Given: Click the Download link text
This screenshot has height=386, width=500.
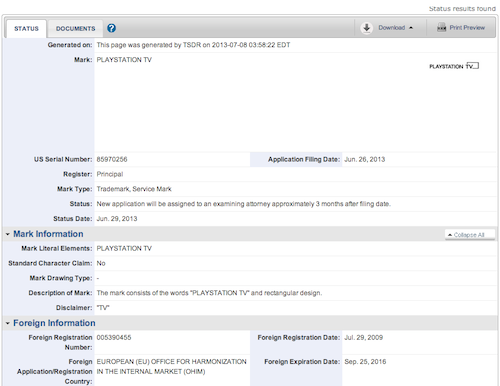Looking at the screenshot, I should tap(392, 28).
